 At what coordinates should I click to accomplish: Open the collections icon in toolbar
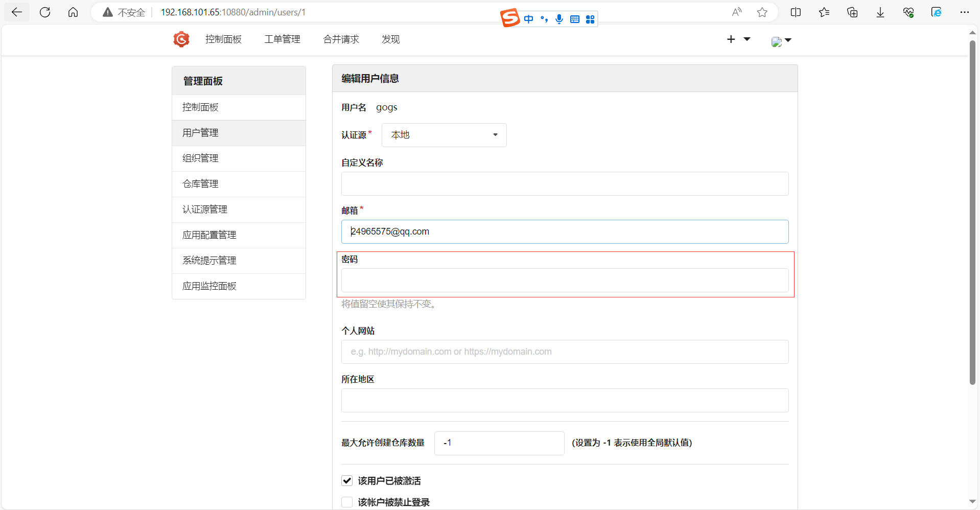click(x=852, y=12)
